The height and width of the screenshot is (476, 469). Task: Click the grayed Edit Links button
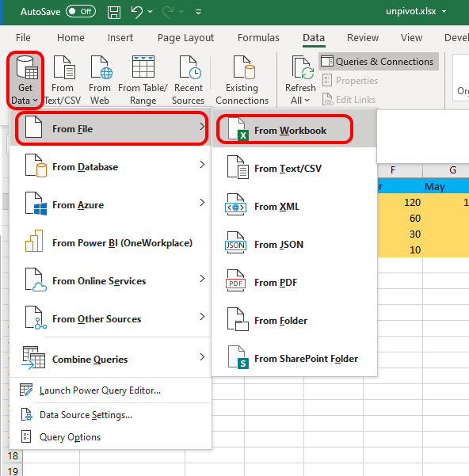[x=349, y=100]
